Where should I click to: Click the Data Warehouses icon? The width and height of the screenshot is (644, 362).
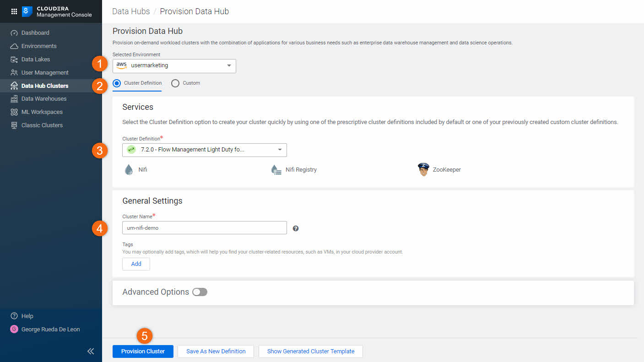(14, 99)
